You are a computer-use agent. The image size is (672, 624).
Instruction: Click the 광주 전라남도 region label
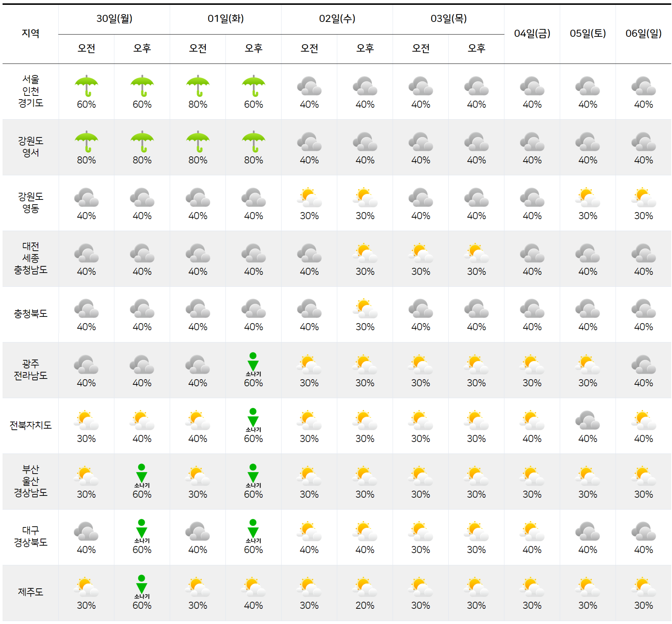click(x=30, y=370)
